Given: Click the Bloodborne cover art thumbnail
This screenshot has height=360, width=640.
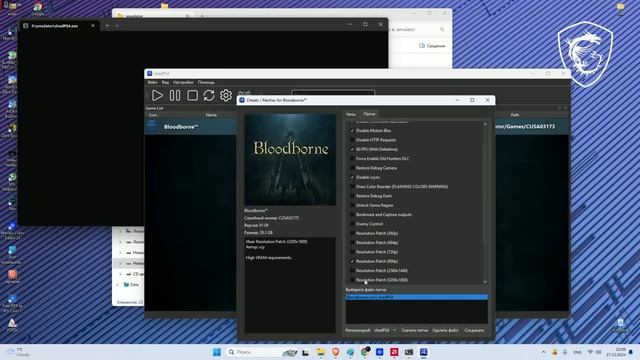Looking at the screenshot, I should click(x=290, y=160).
